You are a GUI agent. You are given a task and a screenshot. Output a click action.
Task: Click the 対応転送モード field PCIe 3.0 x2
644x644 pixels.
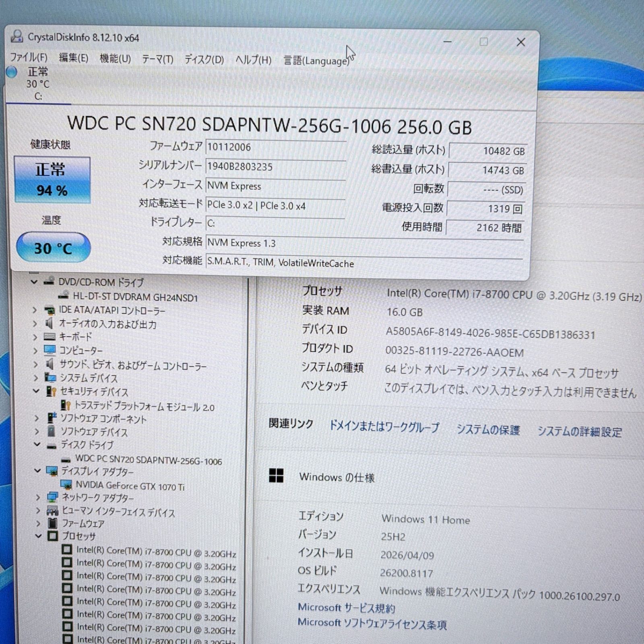tap(275, 205)
